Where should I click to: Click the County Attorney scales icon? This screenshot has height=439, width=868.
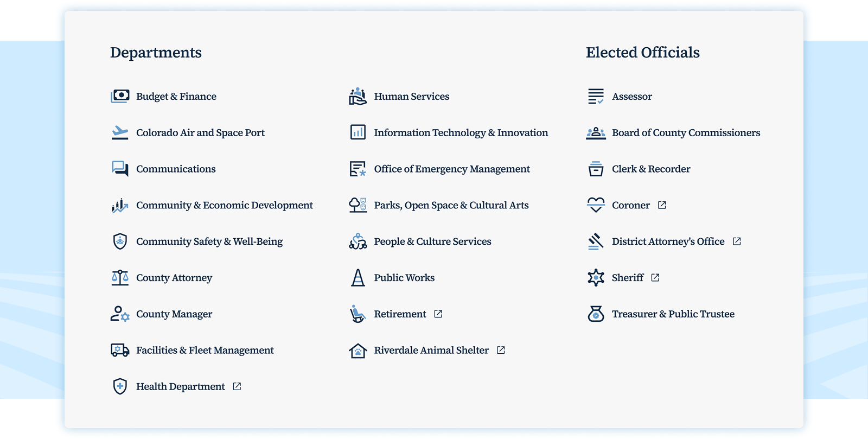click(120, 278)
